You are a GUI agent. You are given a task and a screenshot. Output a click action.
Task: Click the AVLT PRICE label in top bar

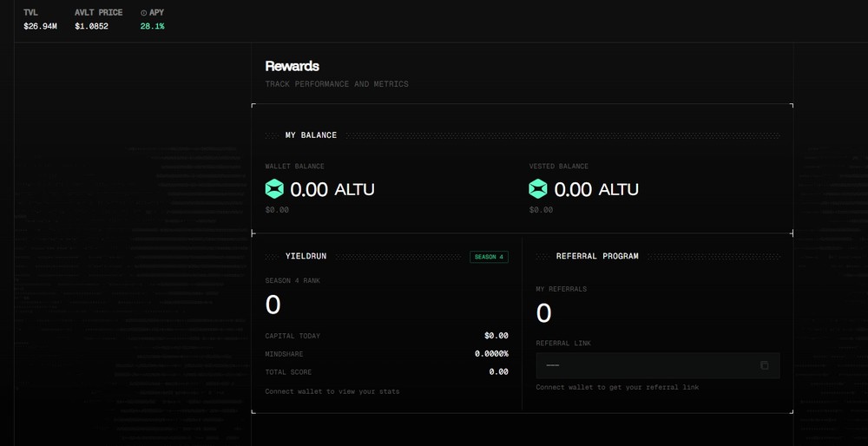(x=99, y=12)
